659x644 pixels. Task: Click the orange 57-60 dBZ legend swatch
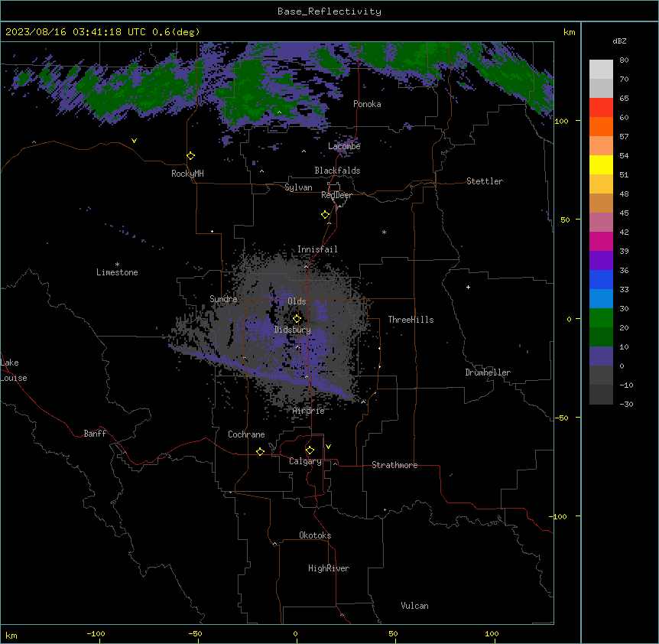601,126
